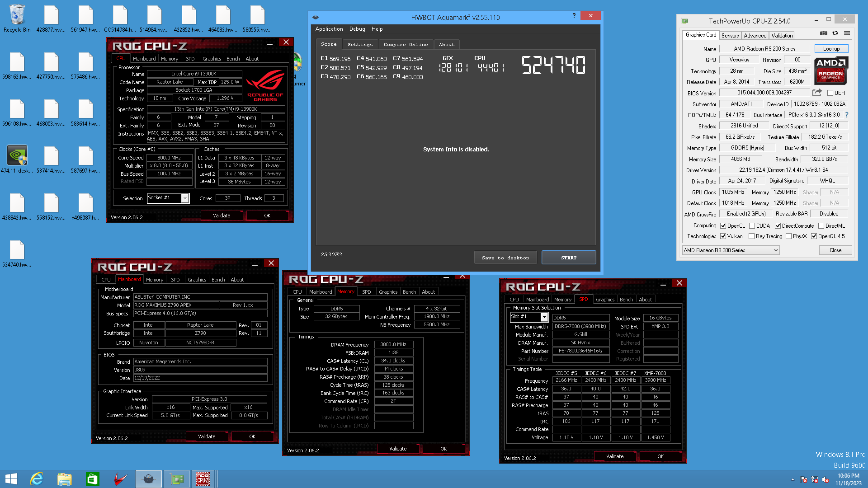The height and width of the screenshot is (488, 868).
Task: Open the Sensors tab in GPU-Z
Action: point(730,35)
